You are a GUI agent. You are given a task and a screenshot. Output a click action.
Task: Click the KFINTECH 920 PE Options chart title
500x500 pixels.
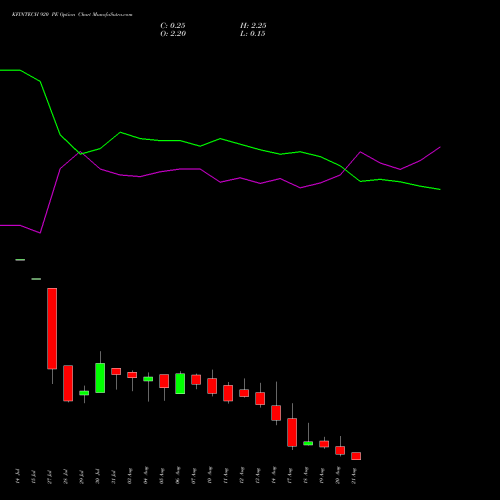click(72, 15)
